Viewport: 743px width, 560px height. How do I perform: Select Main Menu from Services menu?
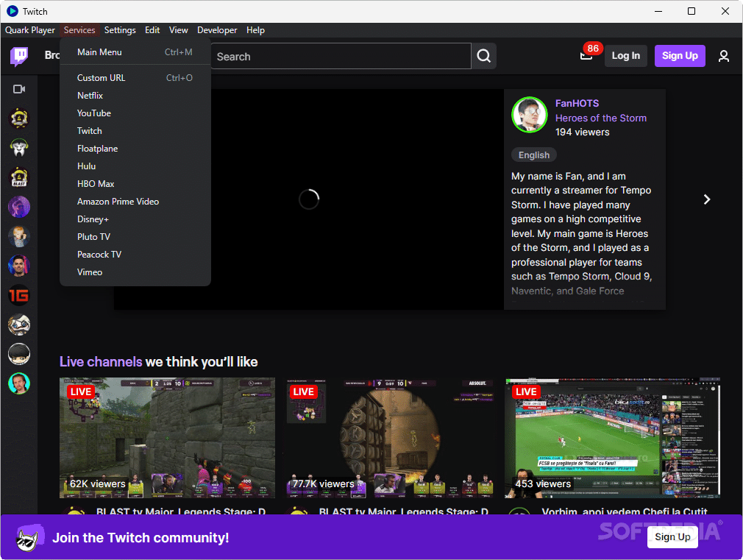point(135,52)
